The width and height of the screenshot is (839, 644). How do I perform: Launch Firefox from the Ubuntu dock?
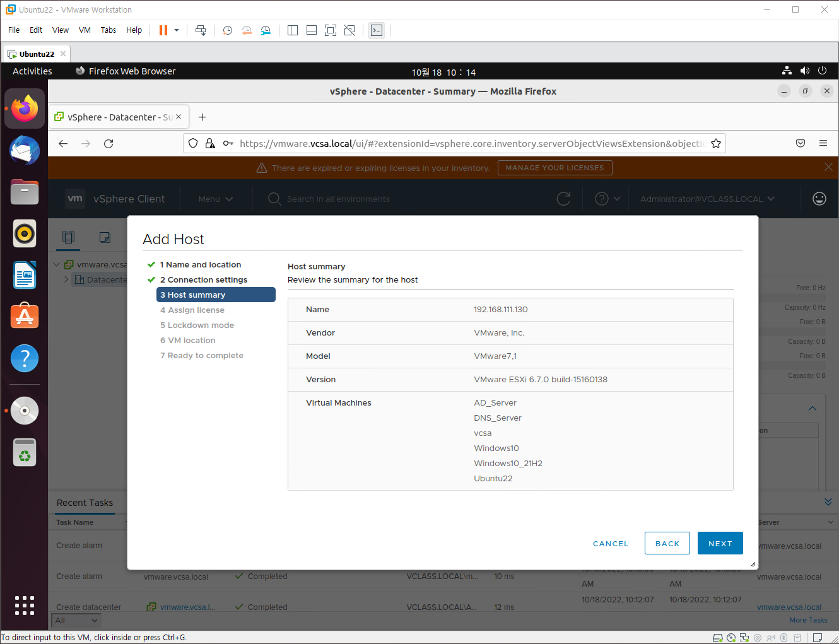click(25, 108)
